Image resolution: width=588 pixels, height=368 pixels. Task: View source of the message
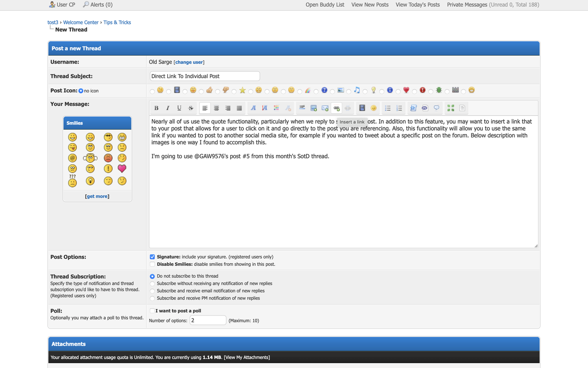tap(462, 108)
